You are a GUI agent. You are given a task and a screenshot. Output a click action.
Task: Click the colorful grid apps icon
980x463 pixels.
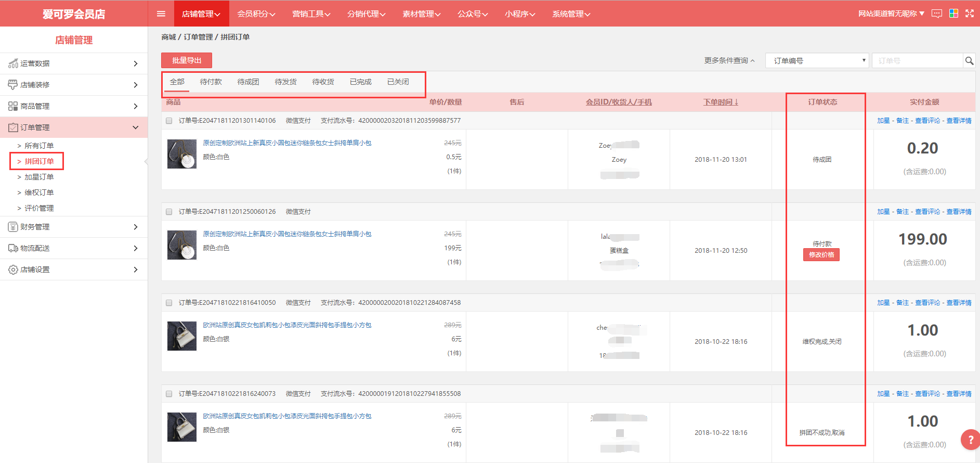(x=953, y=14)
